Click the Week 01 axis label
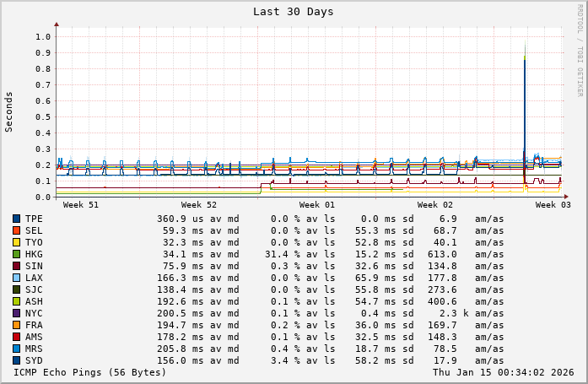The width and height of the screenshot is (588, 384). point(317,205)
